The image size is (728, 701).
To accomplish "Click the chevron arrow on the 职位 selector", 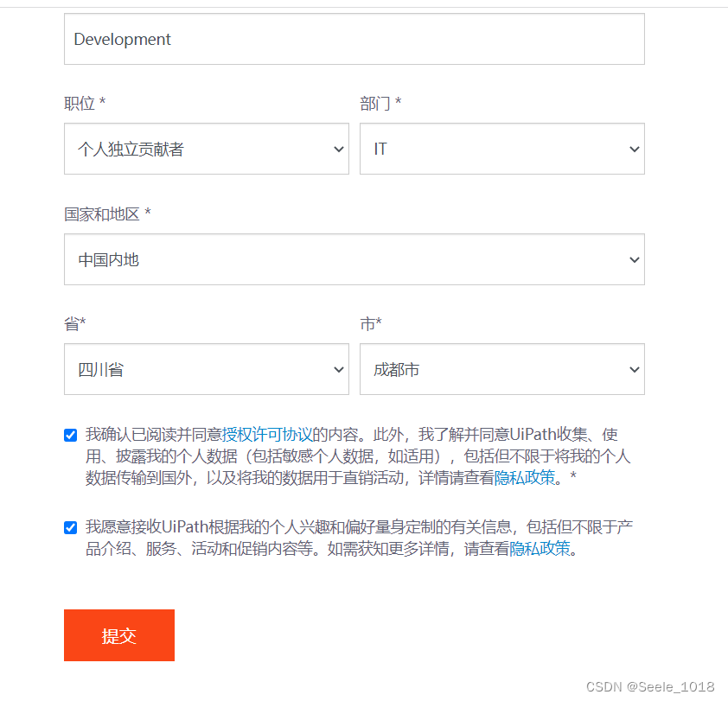I will coord(339,149).
